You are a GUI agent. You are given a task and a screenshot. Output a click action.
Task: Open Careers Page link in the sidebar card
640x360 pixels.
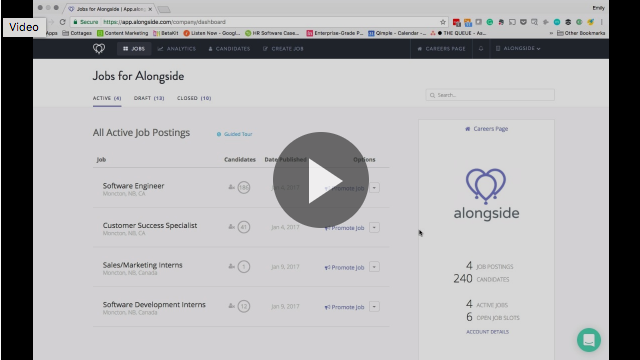click(x=487, y=129)
